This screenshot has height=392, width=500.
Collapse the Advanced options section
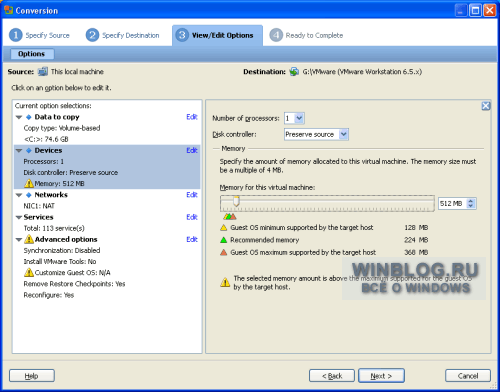click(x=19, y=240)
